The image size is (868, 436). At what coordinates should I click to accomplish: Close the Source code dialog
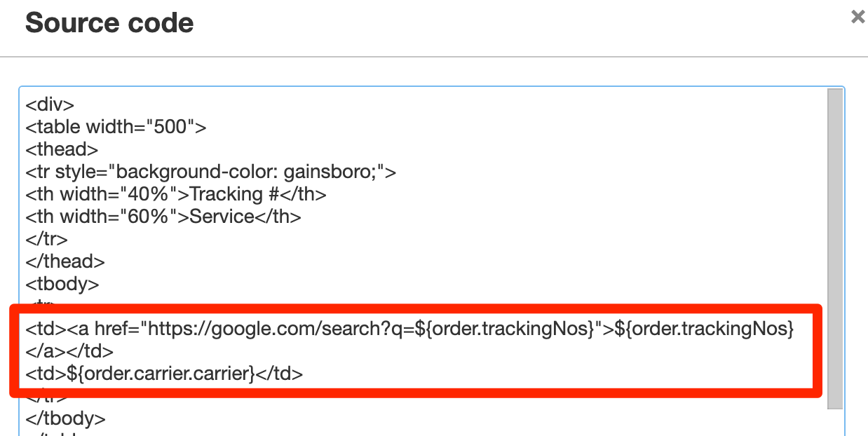coord(857,16)
